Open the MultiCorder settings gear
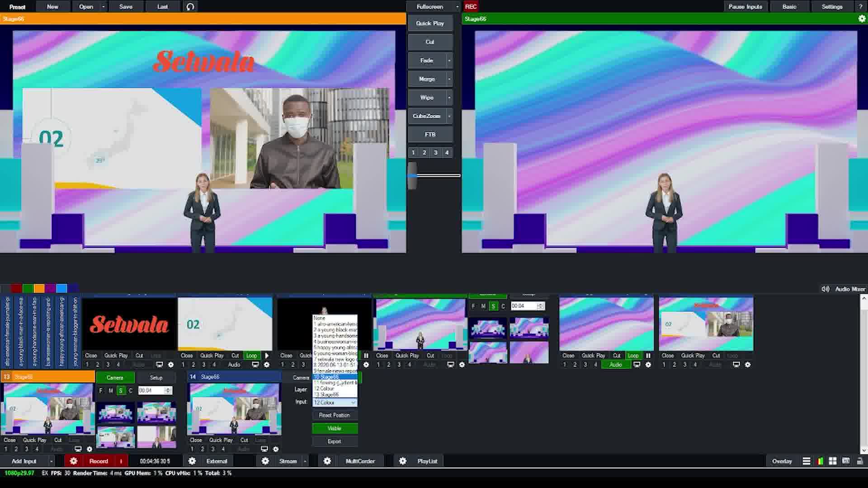The width and height of the screenshot is (868, 488). pyautogui.click(x=327, y=461)
